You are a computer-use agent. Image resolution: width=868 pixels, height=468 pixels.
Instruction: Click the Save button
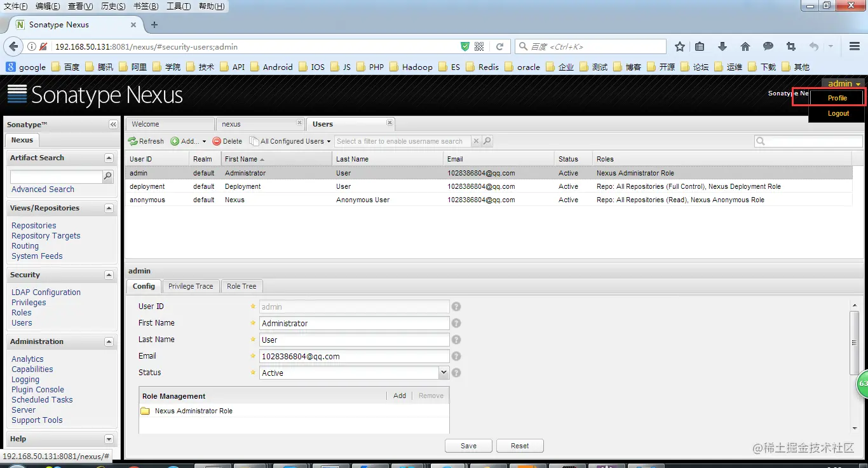(468, 446)
